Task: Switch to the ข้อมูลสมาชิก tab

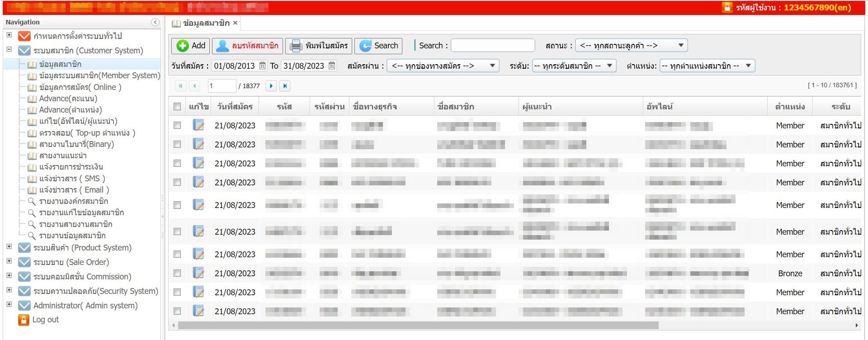Action: click(206, 23)
